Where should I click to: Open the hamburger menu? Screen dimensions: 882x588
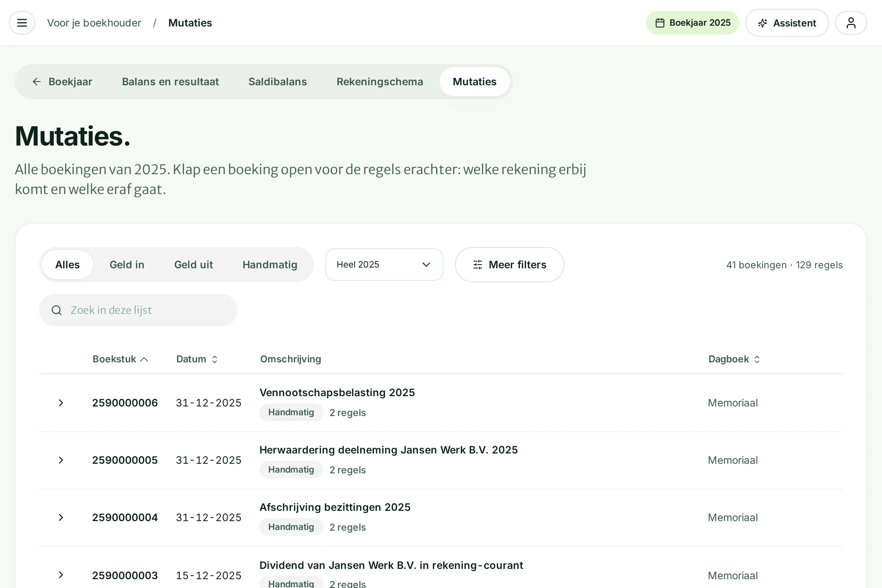click(22, 23)
